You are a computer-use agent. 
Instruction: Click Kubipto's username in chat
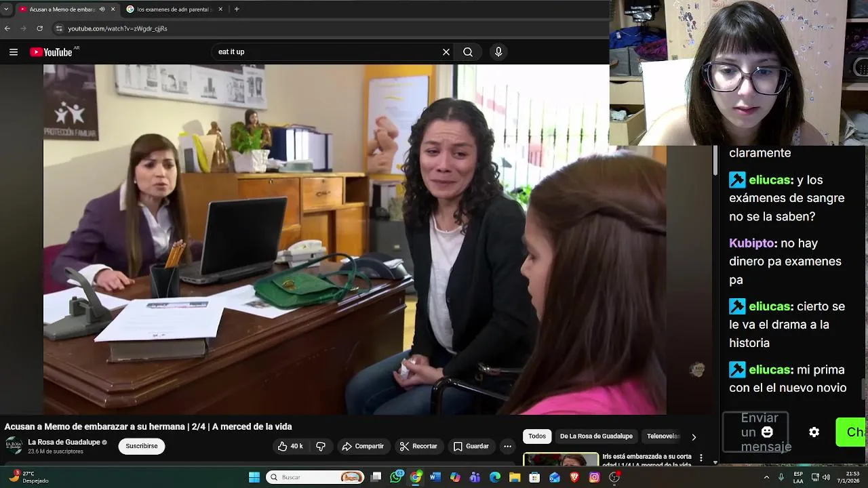752,243
